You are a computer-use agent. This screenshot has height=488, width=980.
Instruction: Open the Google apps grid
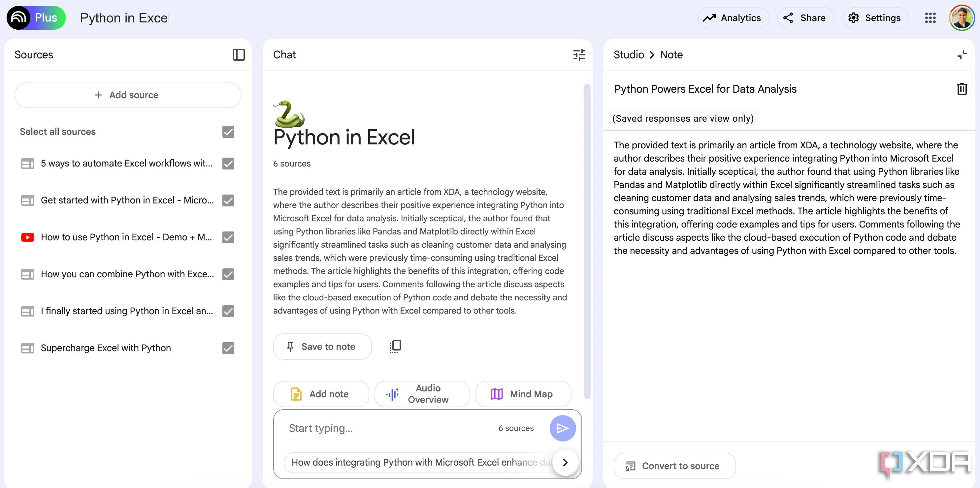[x=930, y=18]
